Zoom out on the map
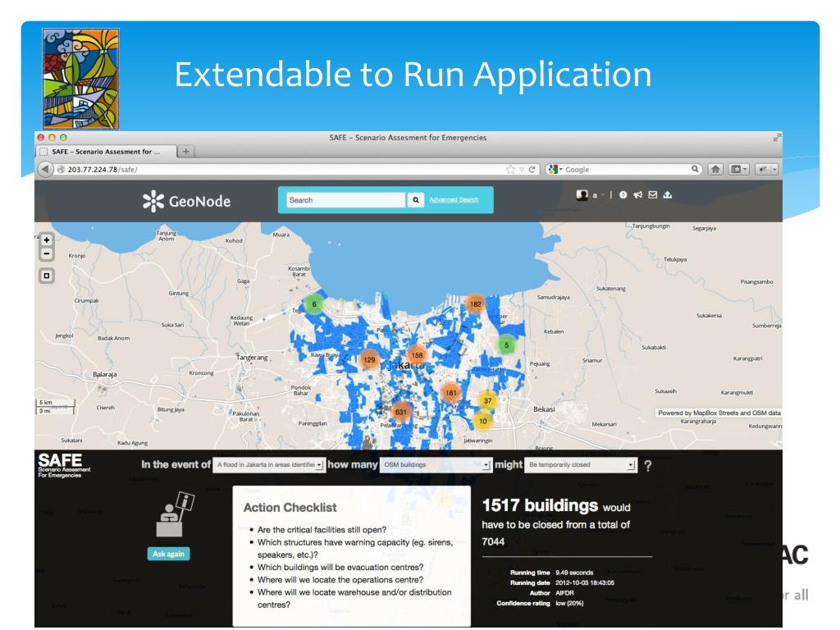The image size is (840, 630). [47, 253]
